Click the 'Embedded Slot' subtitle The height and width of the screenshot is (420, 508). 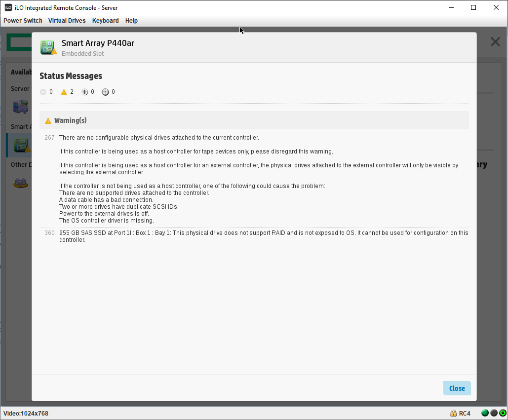(x=82, y=53)
